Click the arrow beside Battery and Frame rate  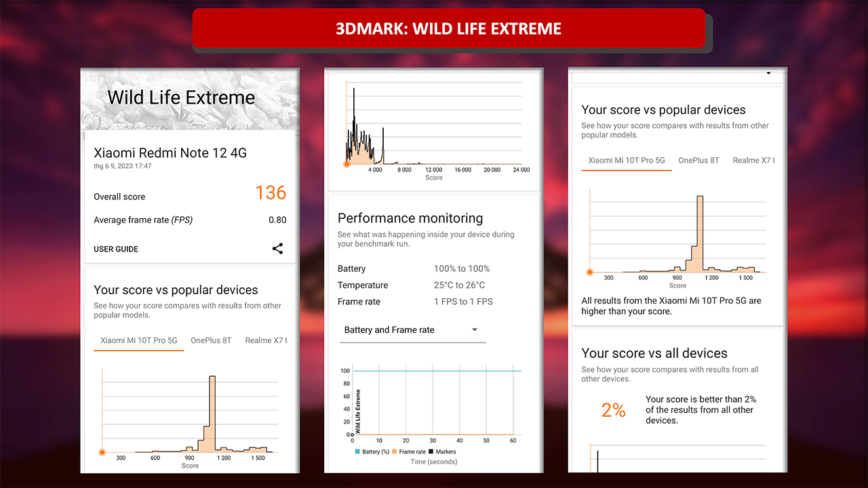pos(475,330)
